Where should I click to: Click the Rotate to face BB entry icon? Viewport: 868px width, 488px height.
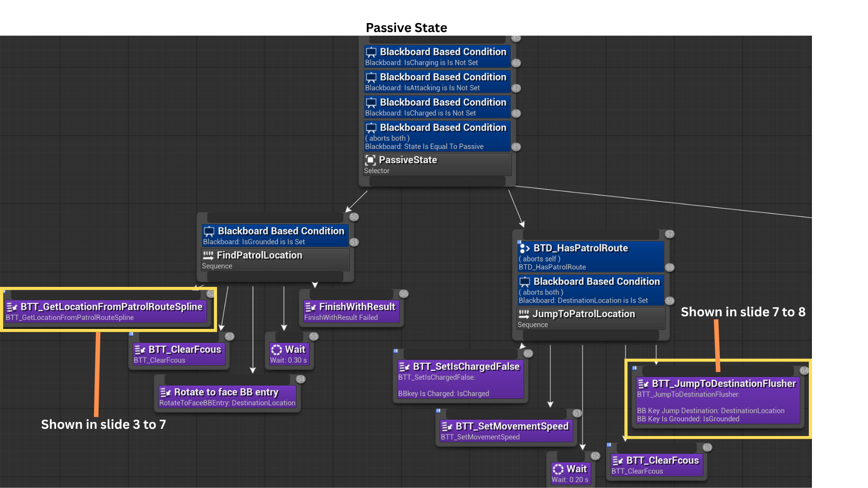pos(165,392)
